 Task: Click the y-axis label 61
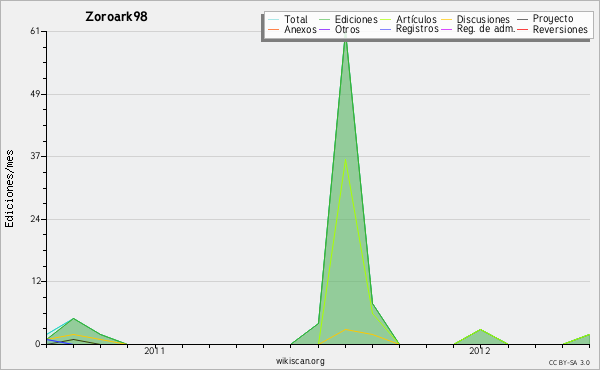click(x=35, y=31)
